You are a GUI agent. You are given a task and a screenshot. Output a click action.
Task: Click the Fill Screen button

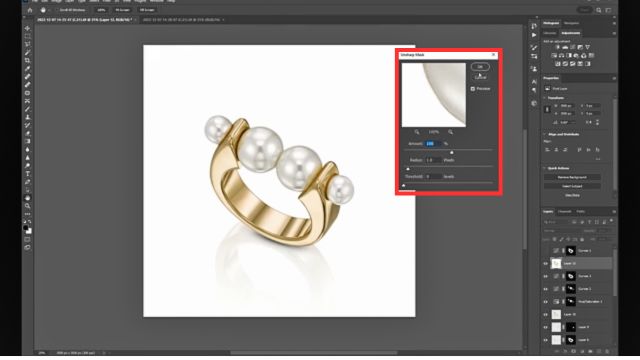[147, 10]
